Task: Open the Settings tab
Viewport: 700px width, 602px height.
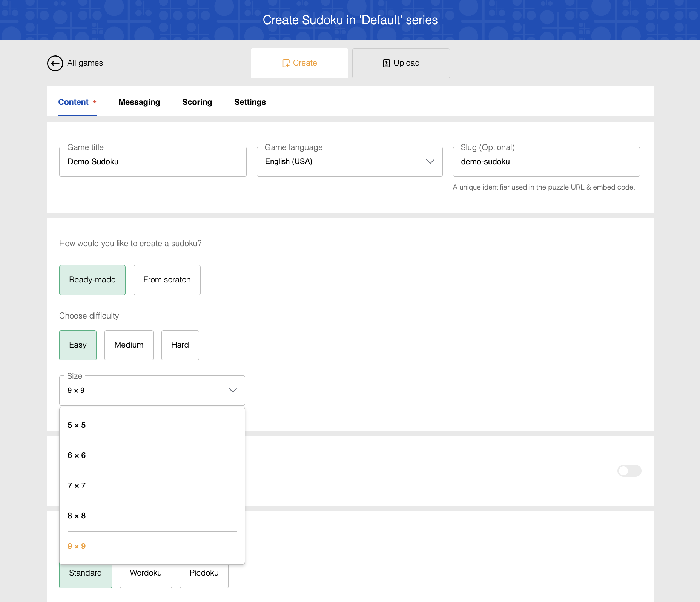Action: coord(250,102)
